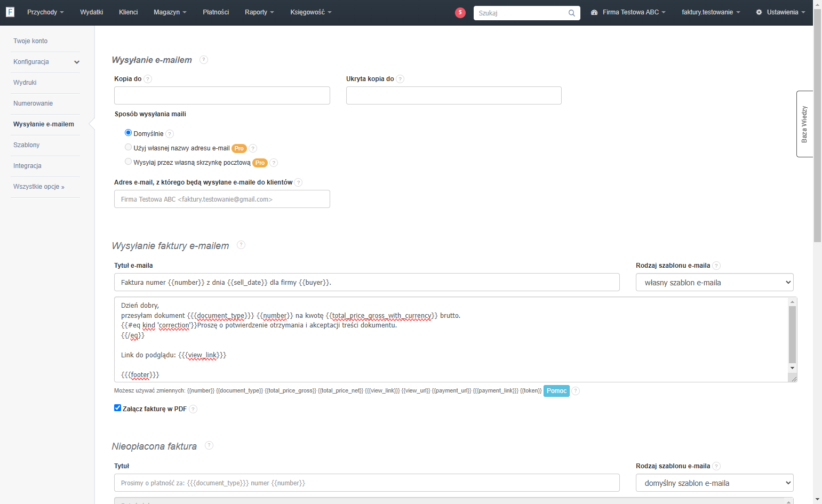
Task: Open the Raporty dropdown menu
Action: point(259,12)
